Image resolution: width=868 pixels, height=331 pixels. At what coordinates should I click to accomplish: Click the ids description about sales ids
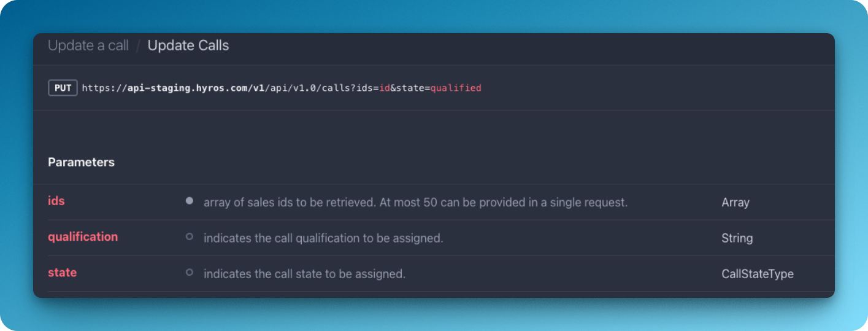click(415, 202)
